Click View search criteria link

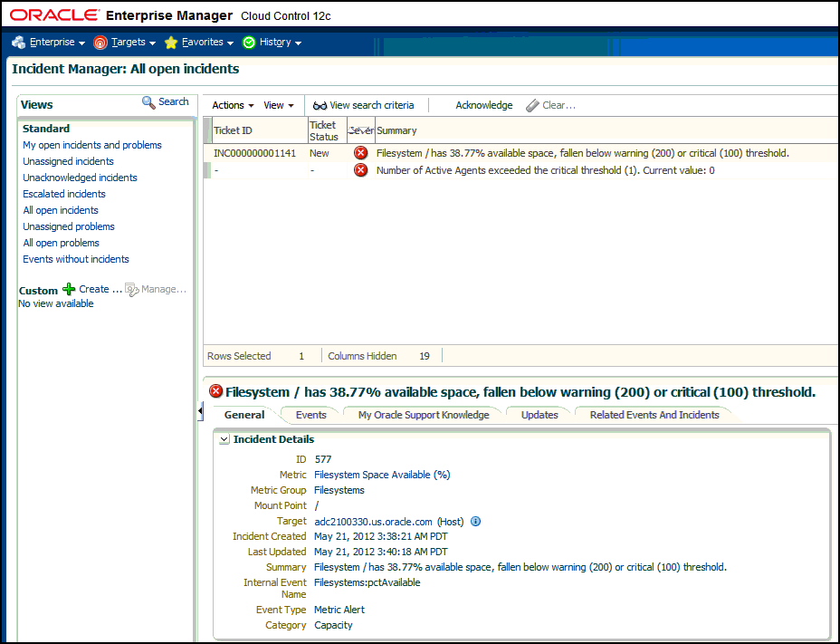point(372,106)
